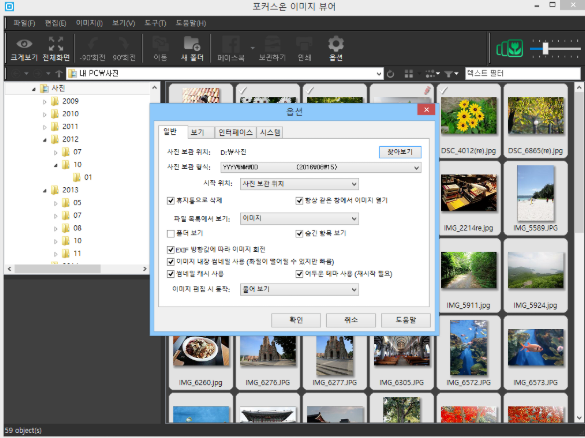Viewport: 585px width, 438px height.
Task: Click the forward navigation arrow
Action: [37, 73]
